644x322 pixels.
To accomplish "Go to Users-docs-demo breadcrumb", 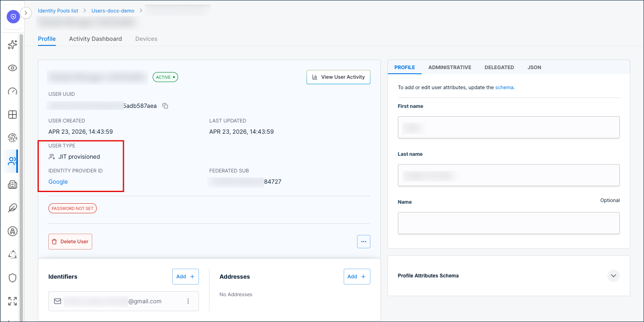I will 113,11.
